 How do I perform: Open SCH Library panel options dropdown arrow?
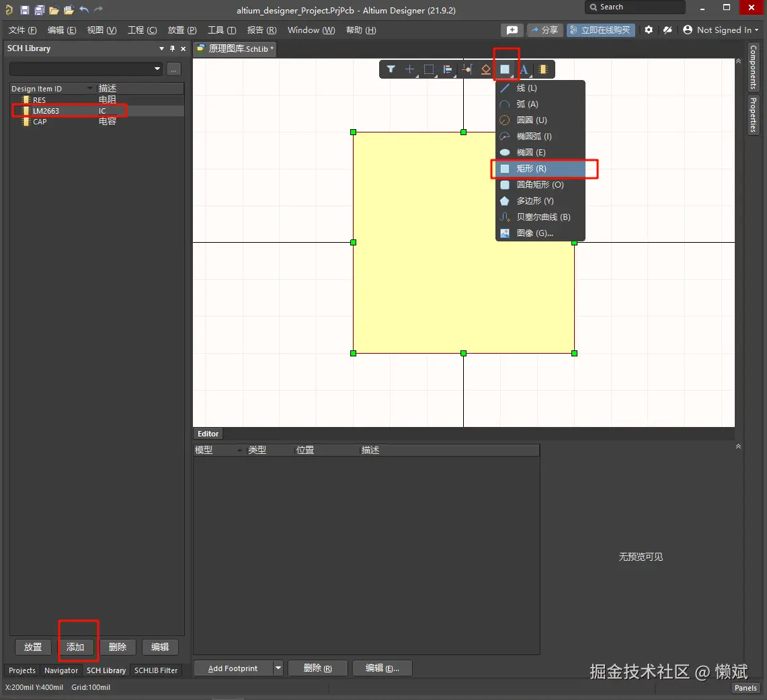coord(161,48)
